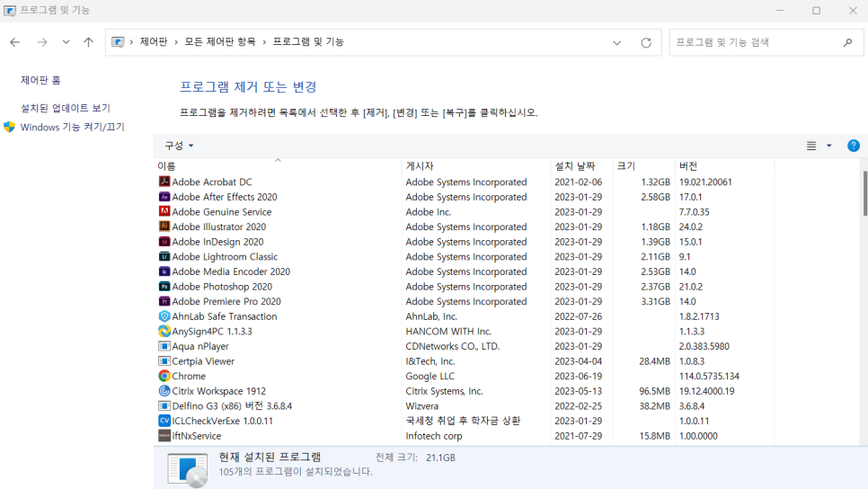The width and height of the screenshot is (868, 489).
Task: Click the Chrome icon in the list
Action: pyautogui.click(x=164, y=376)
